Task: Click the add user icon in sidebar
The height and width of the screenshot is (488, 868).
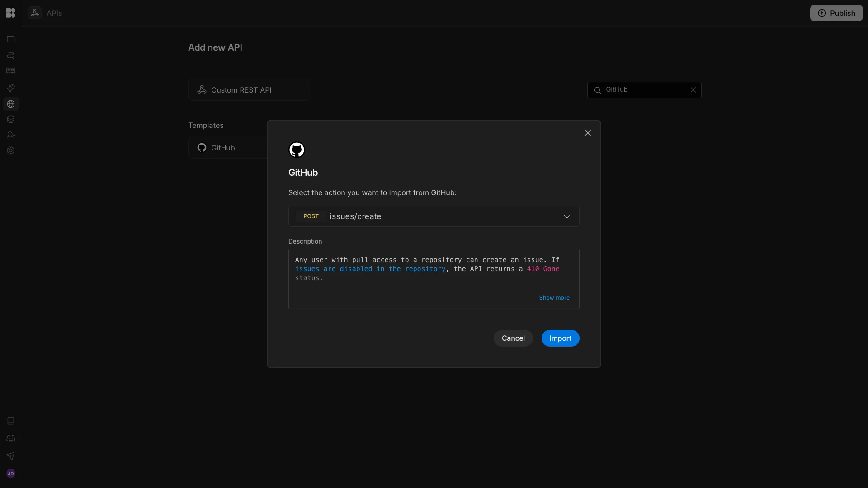Action: 11,135
